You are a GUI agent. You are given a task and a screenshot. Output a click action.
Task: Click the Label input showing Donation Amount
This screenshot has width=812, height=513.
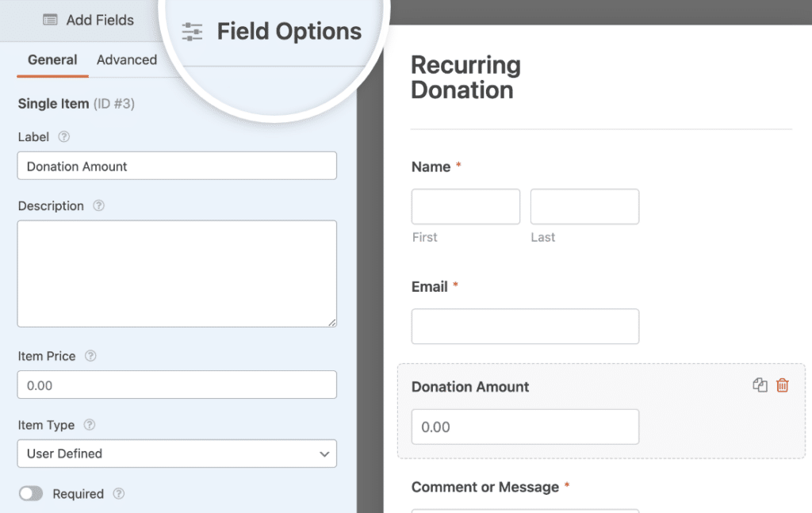point(177,166)
